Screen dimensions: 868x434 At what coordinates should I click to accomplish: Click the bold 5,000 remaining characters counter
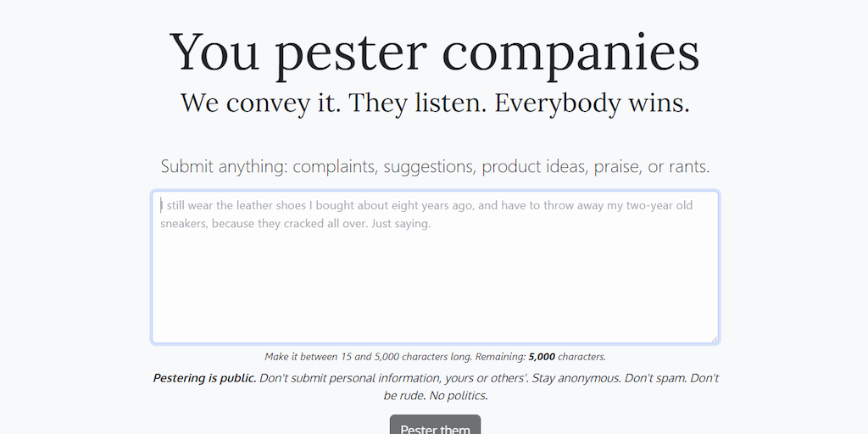tap(542, 357)
